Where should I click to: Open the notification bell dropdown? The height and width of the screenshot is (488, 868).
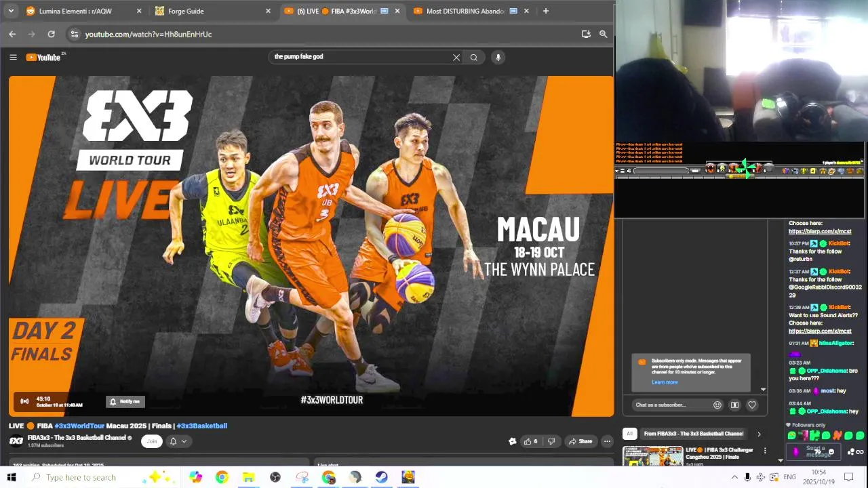tap(178, 441)
